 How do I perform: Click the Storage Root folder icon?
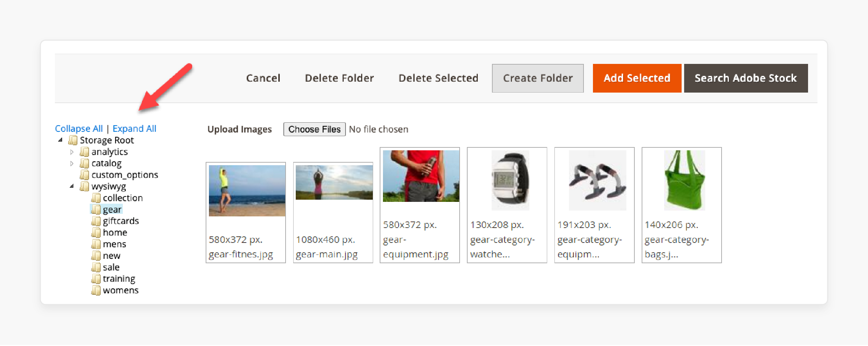click(73, 140)
